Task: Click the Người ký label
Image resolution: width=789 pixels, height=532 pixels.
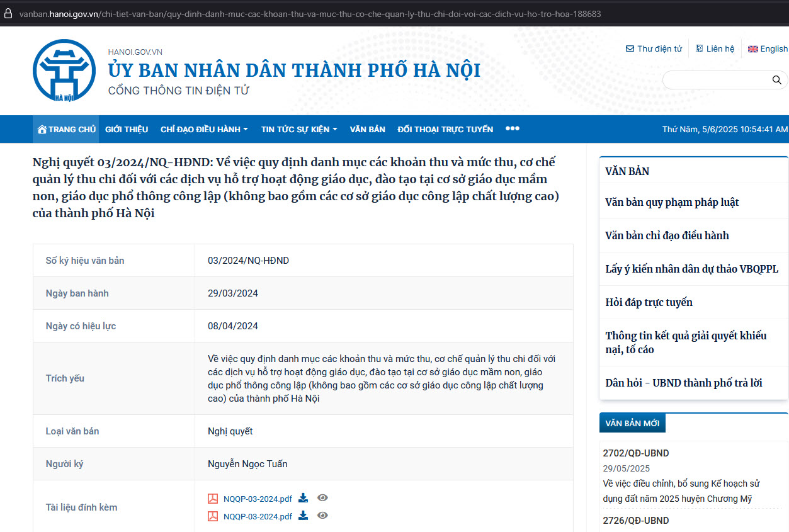Action: tap(64, 464)
